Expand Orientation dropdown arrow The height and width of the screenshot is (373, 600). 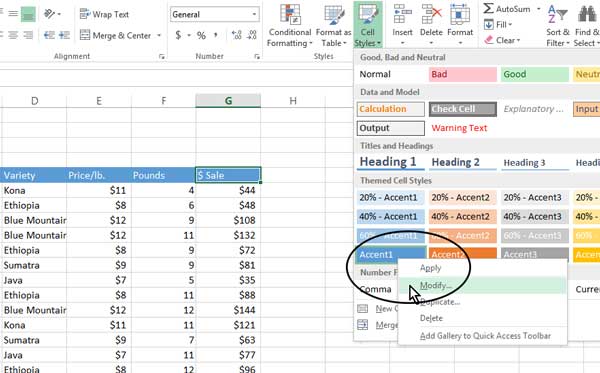click(59, 15)
